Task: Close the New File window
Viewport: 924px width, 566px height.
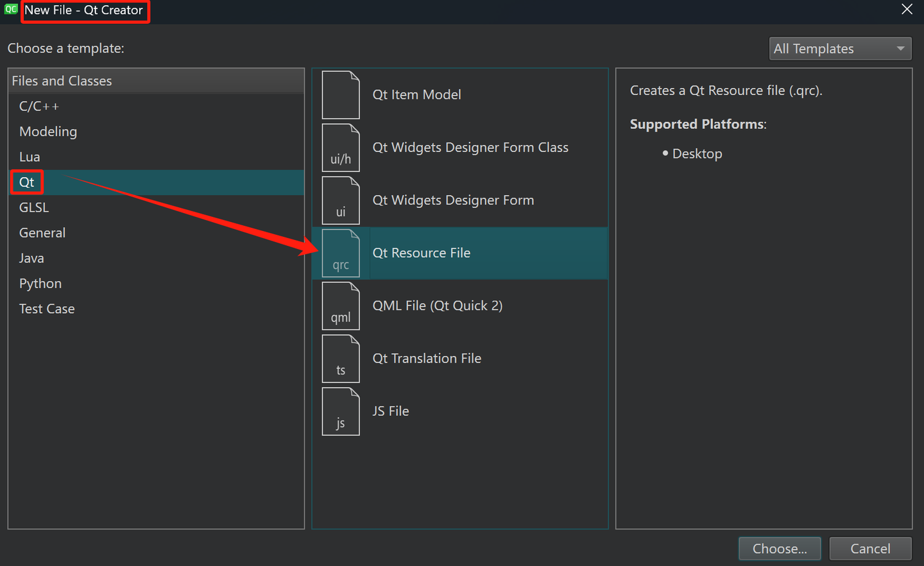Action: coord(907,10)
